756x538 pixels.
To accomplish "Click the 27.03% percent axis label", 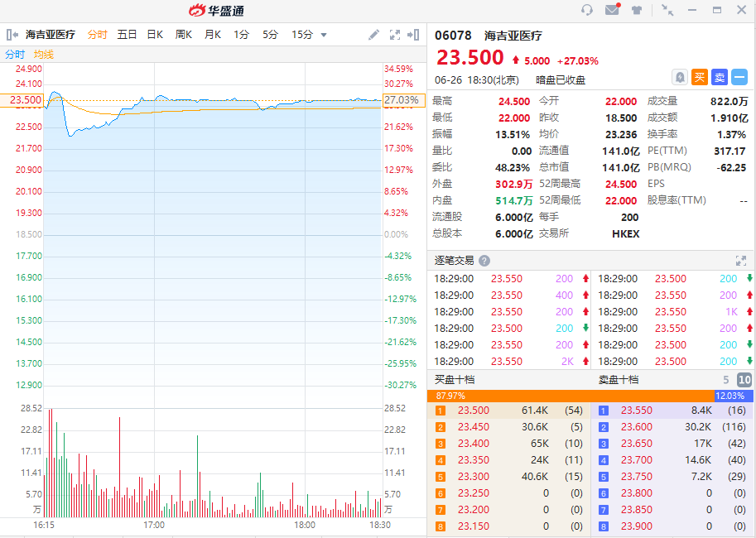I will (x=404, y=100).
